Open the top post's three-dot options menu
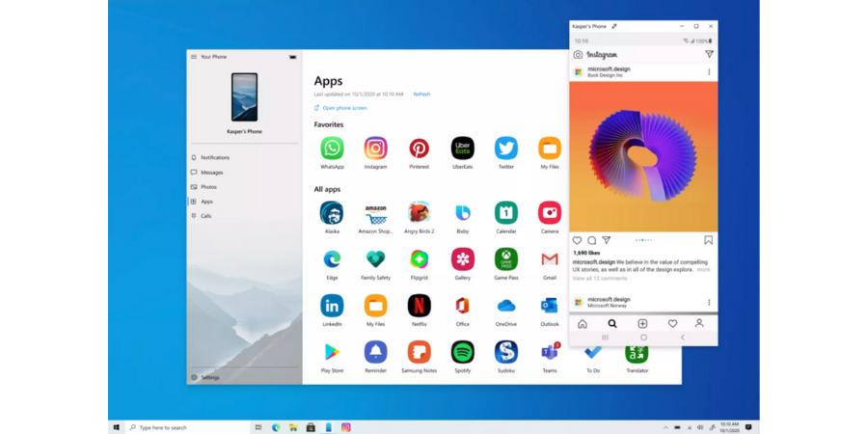This screenshot has width=868, height=434. coord(709,72)
